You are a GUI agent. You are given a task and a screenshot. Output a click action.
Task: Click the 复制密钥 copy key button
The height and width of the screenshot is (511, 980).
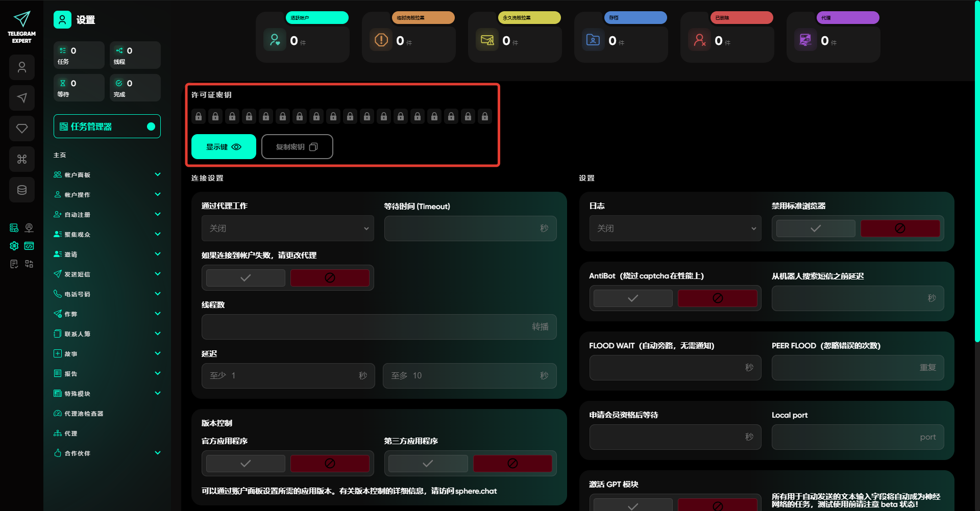[x=297, y=147]
